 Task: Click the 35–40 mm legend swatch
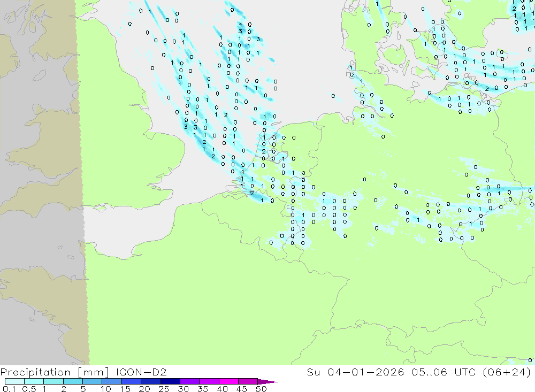pyautogui.click(x=209, y=381)
